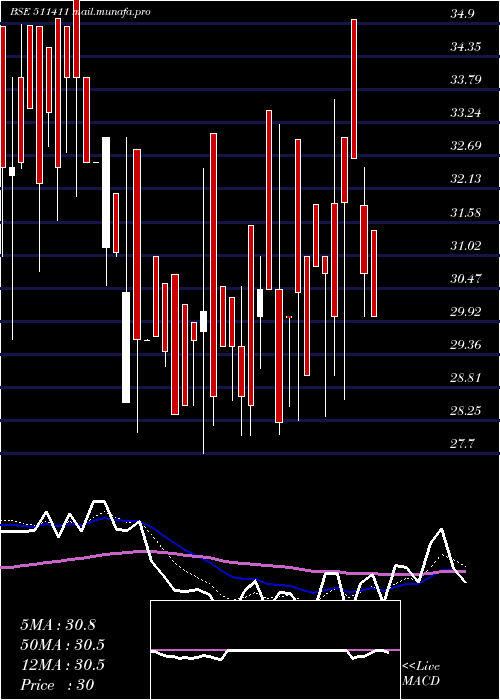Viewport: 500px width, 700px height.
Task: Click the 29.36 price axis label
Action: [466, 345]
